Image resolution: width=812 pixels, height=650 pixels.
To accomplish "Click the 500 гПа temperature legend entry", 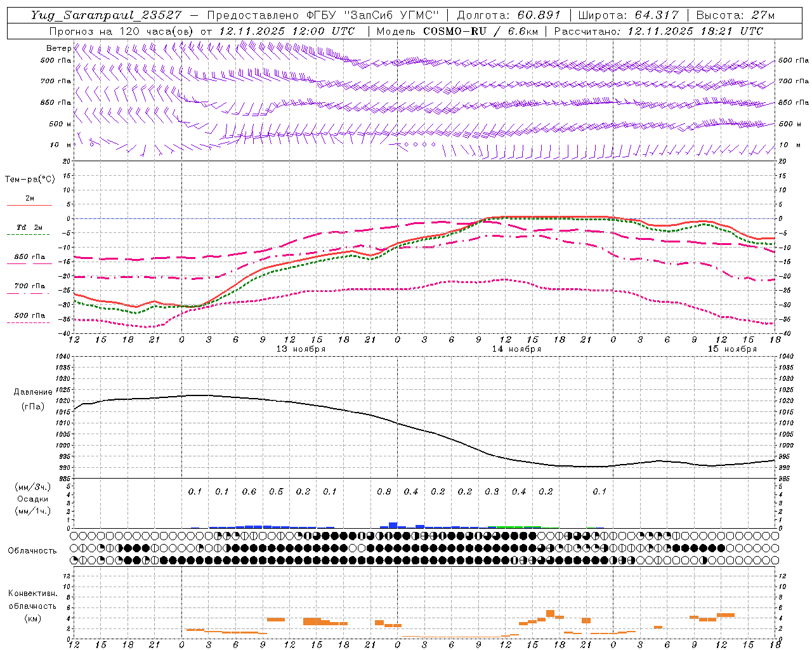I will click(x=30, y=315).
